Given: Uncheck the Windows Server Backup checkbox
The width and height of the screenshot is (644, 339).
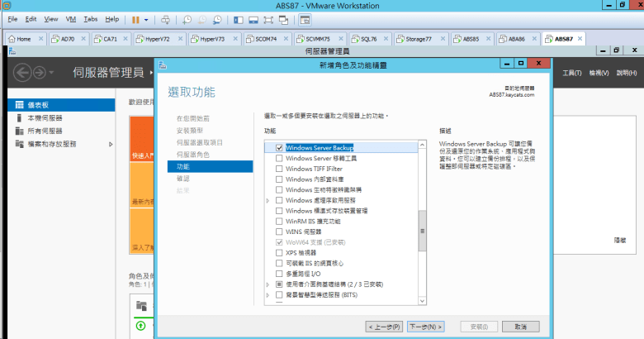Looking at the screenshot, I should click(x=279, y=147).
